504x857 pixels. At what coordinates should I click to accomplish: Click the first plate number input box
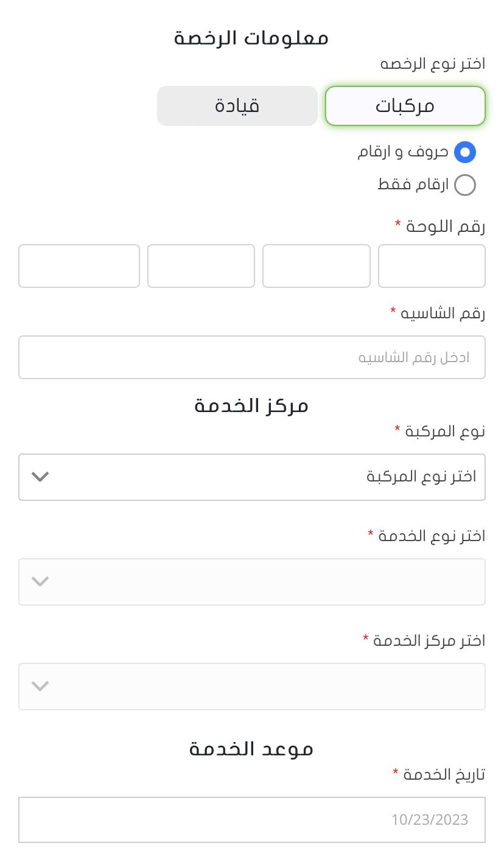click(432, 266)
